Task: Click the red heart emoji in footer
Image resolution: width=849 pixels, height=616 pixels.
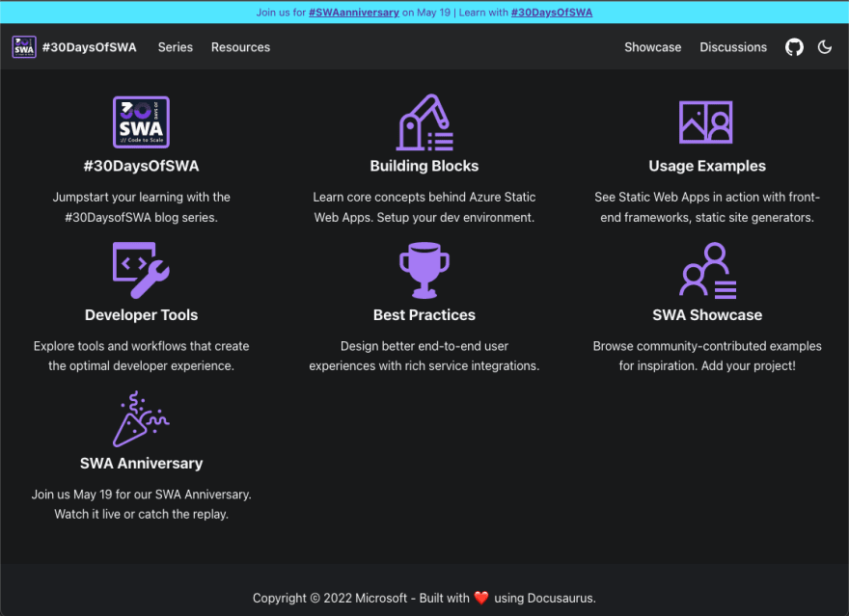Action: pyautogui.click(x=481, y=598)
